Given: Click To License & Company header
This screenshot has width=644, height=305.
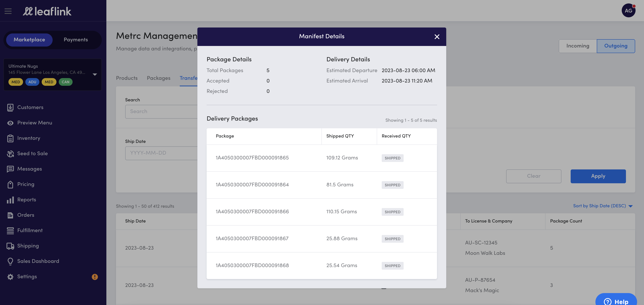Looking at the screenshot, I should click(488, 221).
